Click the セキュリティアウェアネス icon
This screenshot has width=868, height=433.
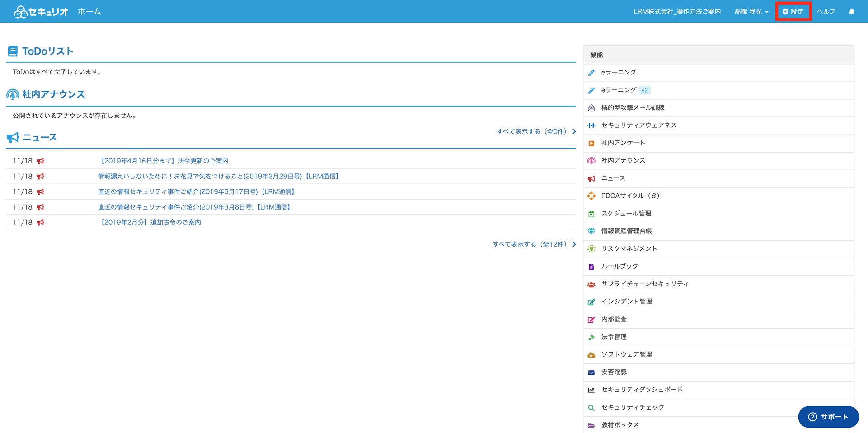tap(591, 126)
